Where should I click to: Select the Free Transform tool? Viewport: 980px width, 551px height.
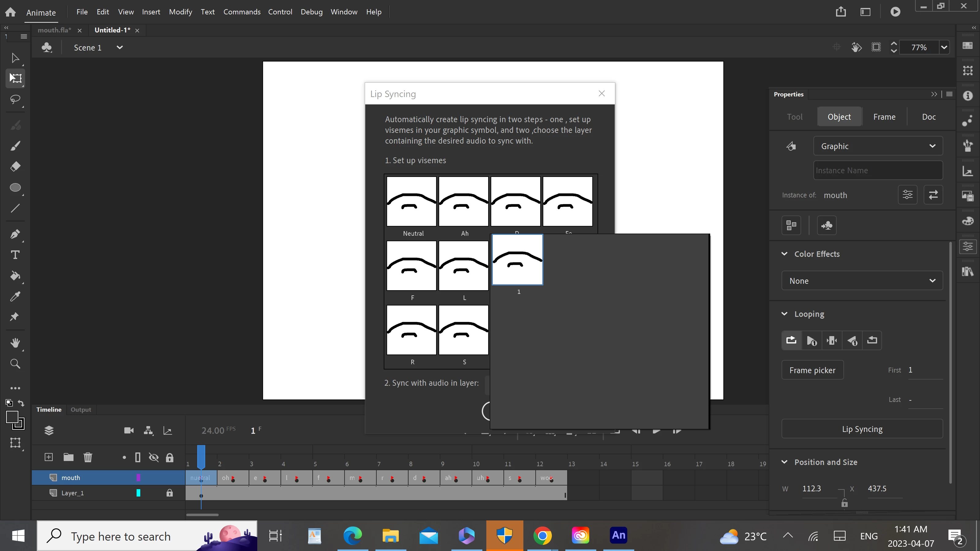pyautogui.click(x=15, y=78)
